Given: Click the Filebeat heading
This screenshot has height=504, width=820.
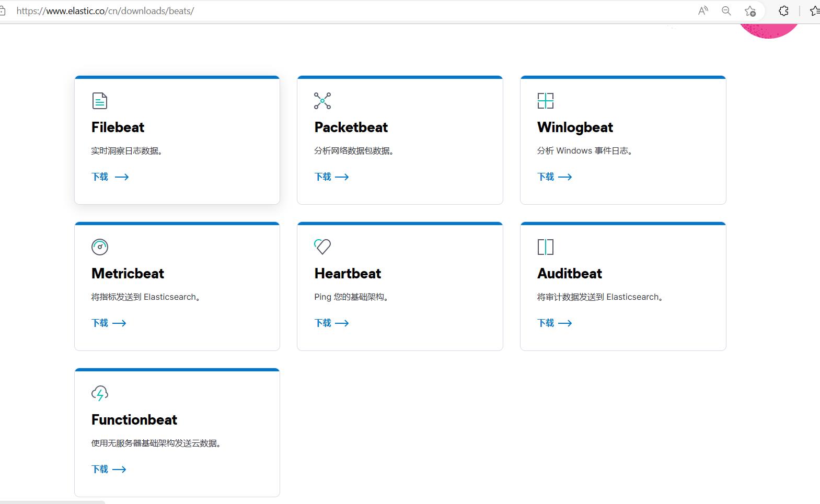Looking at the screenshot, I should click(118, 127).
